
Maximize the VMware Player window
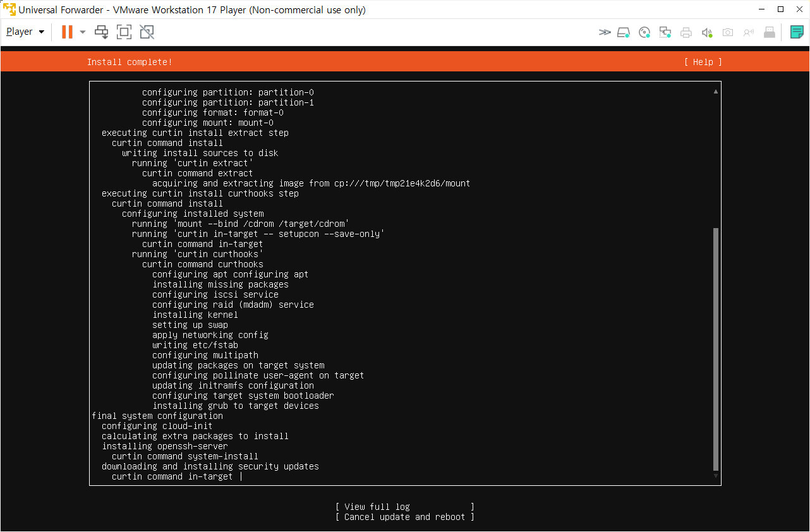(780, 9)
